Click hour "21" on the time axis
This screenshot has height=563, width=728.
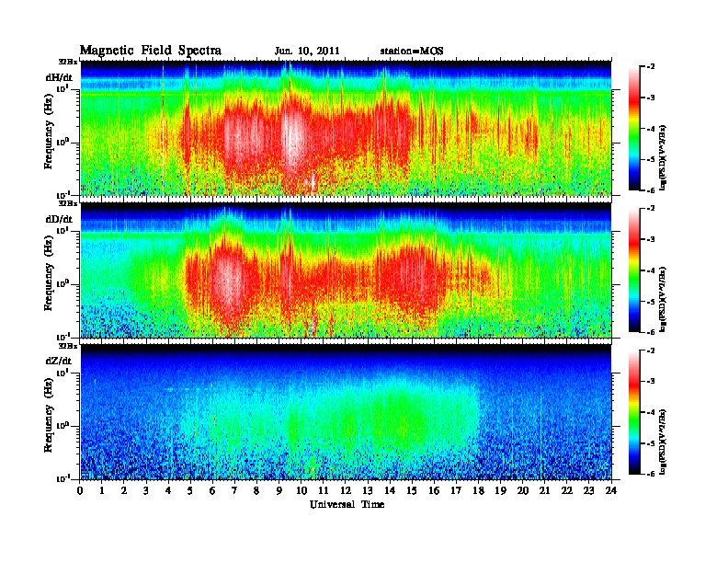pyautogui.click(x=544, y=490)
